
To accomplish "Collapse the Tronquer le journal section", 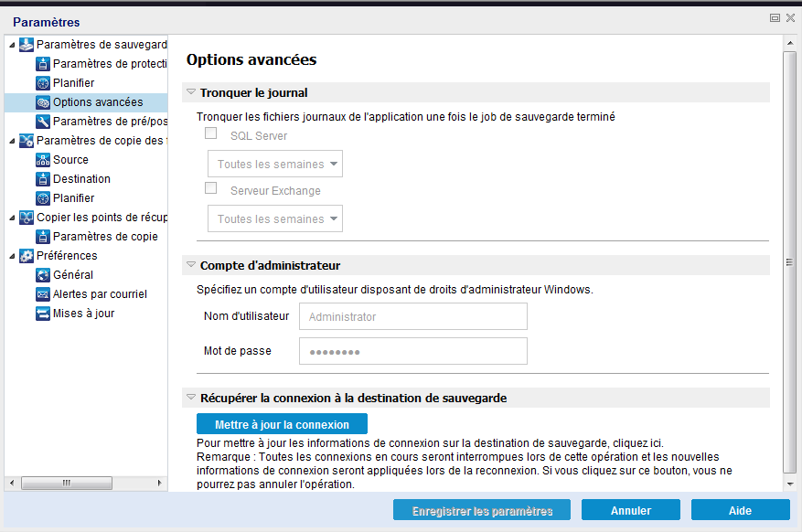I will tap(191, 90).
